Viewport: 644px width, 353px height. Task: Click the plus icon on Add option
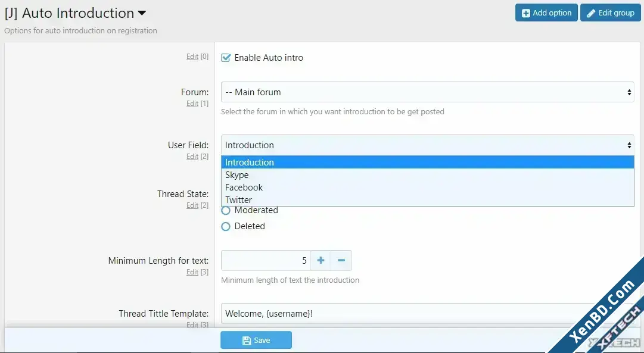[525, 13]
